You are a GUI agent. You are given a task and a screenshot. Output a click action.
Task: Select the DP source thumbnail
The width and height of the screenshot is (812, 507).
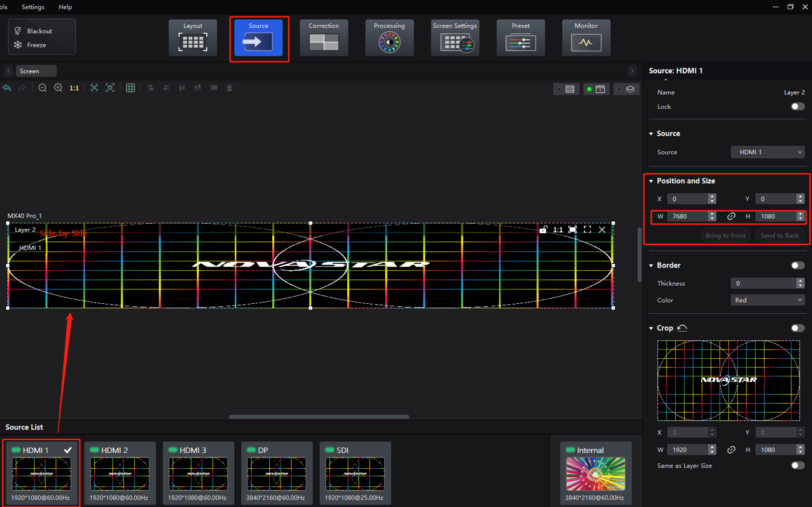coord(277,473)
